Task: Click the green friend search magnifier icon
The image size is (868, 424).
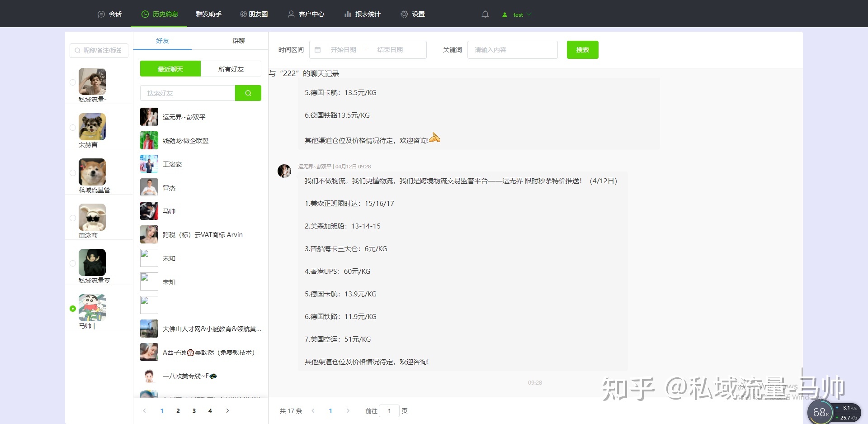Action: [x=248, y=93]
